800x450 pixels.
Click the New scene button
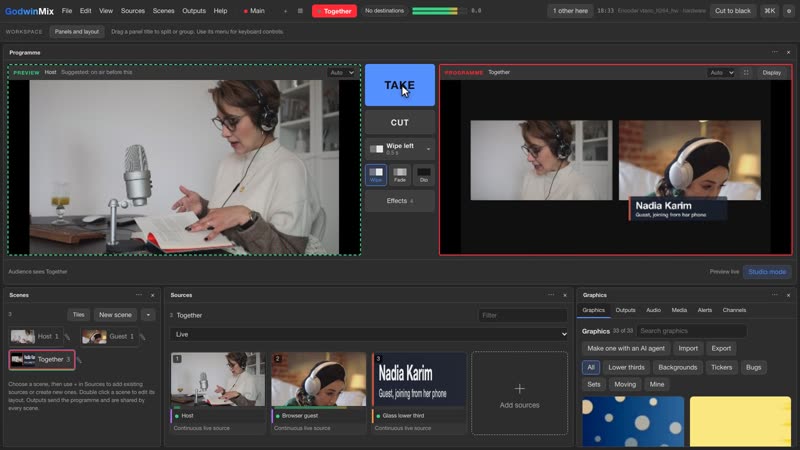click(115, 315)
